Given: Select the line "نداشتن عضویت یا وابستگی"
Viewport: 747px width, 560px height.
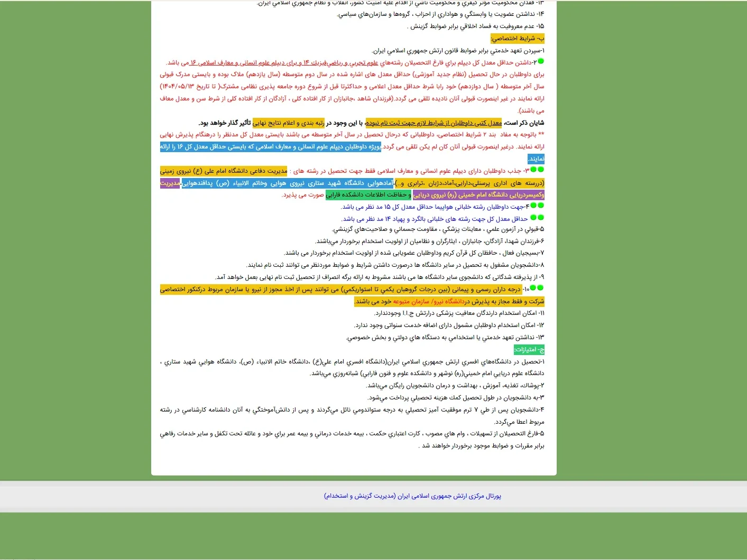Looking at the screenshot, I should tap(440, 14).
